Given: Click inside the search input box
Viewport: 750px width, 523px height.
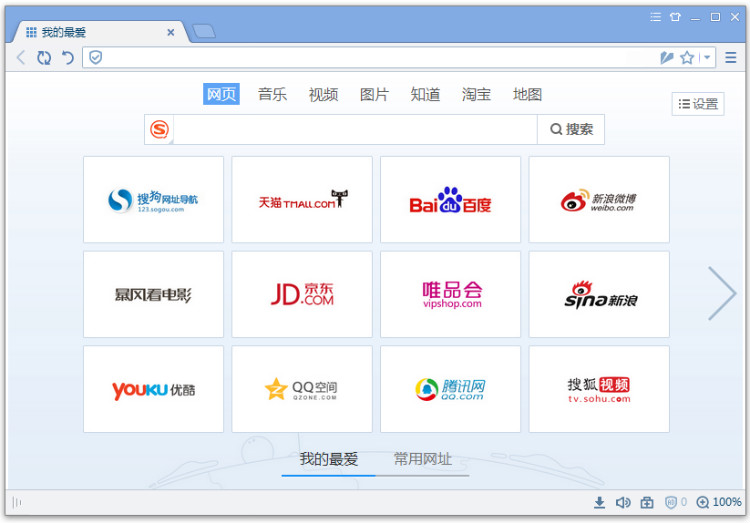Looking at the screenshot, I should click(355, 129).
